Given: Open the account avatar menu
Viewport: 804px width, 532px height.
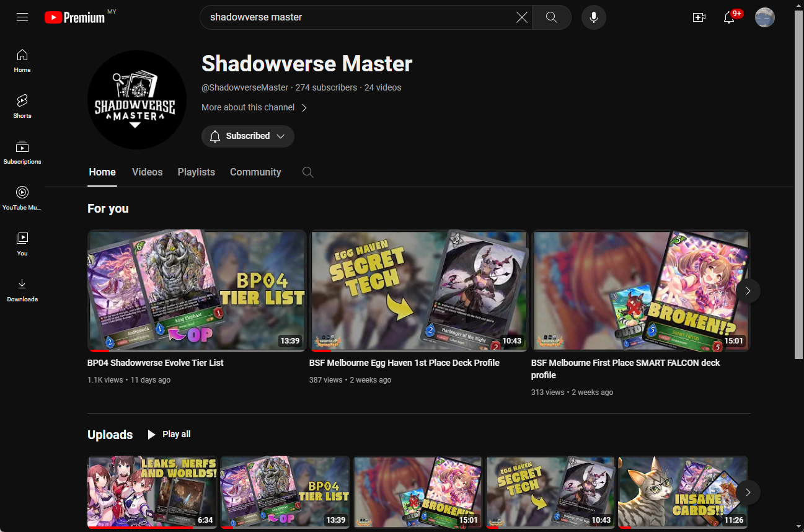Looking at the screenshot, I should click(765, 17).
